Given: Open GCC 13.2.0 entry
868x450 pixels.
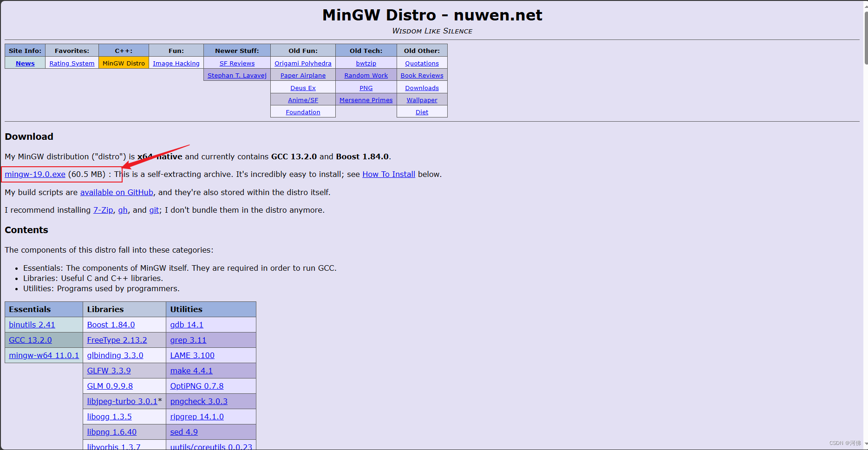Looking at the screenshot, I should tap(30, 340).
